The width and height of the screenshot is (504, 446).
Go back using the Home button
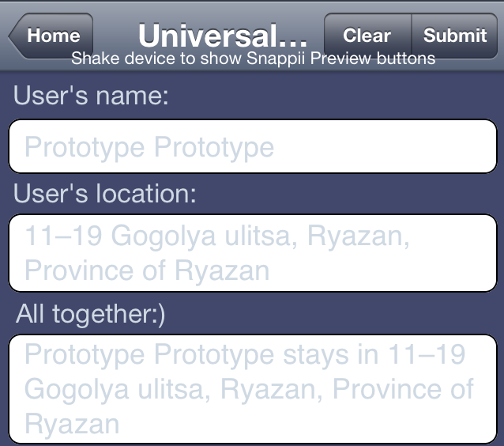[x=51, y=36]
